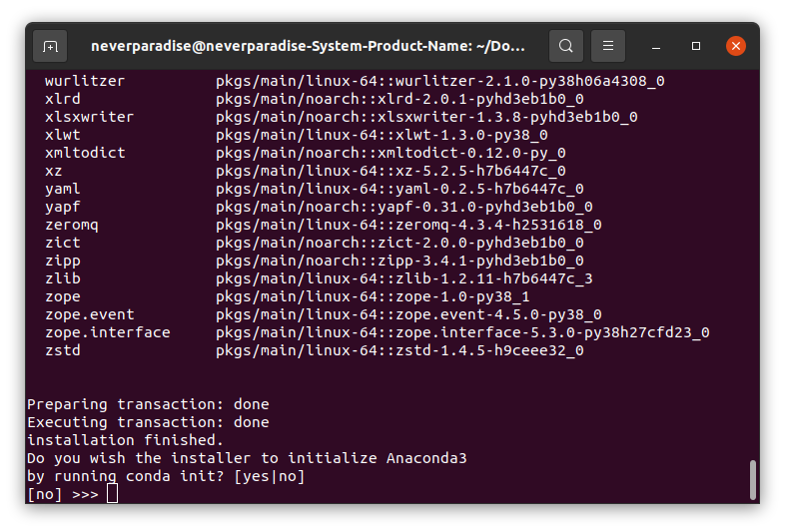Click the 'zstd' package name
785x532 pixels.
63,351
